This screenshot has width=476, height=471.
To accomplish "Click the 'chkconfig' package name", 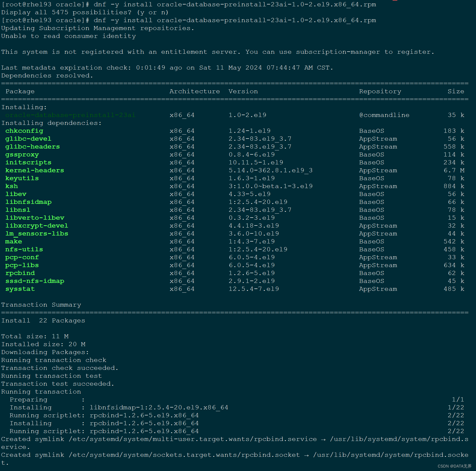I will point(24,131).
